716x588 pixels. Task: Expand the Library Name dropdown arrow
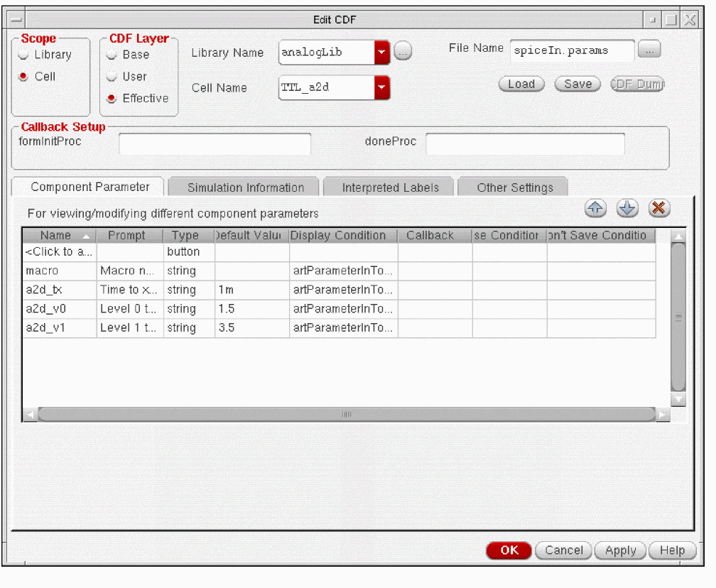(382, 52)
